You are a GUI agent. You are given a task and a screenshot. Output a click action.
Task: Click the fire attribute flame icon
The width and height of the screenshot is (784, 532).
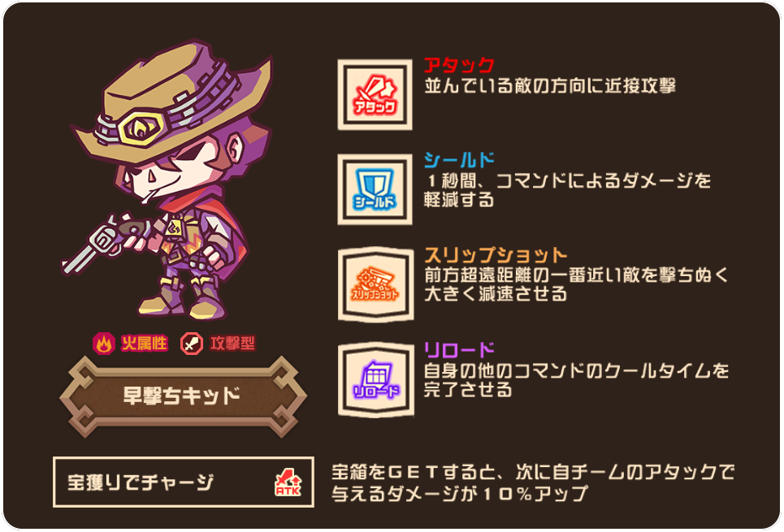coord(104,344)
